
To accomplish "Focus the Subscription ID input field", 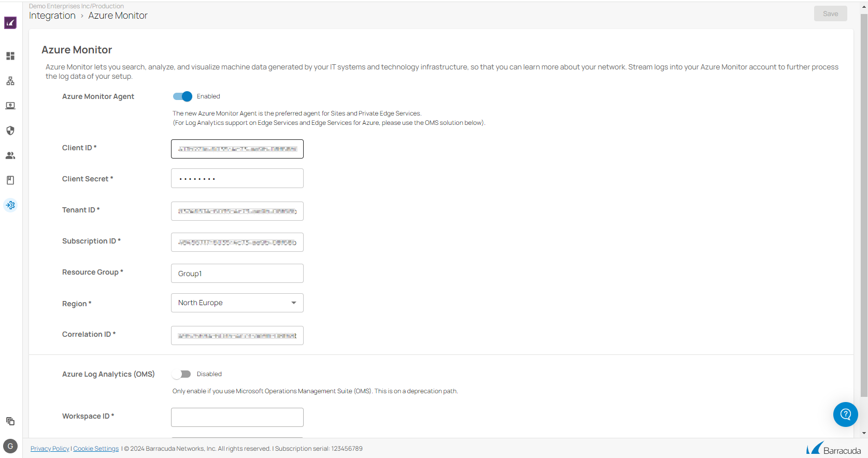I will tap(237, 242).
